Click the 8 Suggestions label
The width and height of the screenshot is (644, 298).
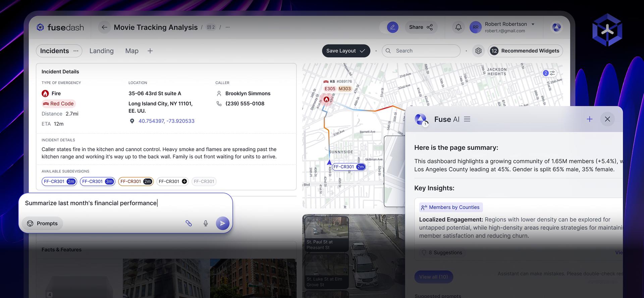[x=445, y=252]
